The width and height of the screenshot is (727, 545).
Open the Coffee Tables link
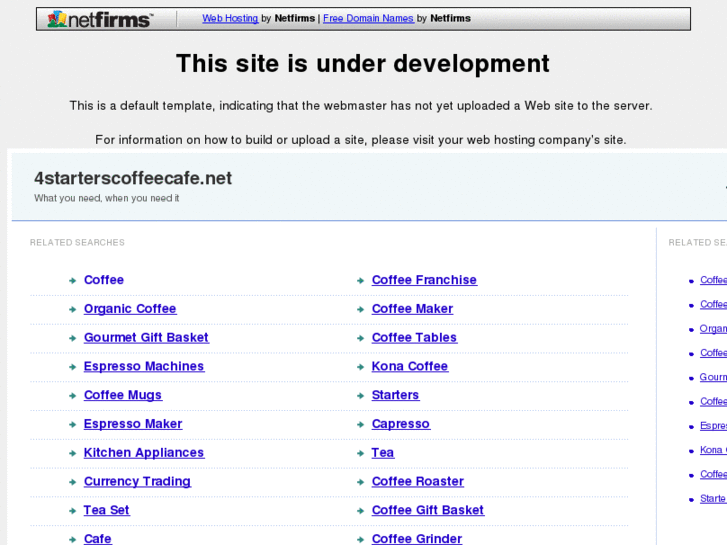414,337
